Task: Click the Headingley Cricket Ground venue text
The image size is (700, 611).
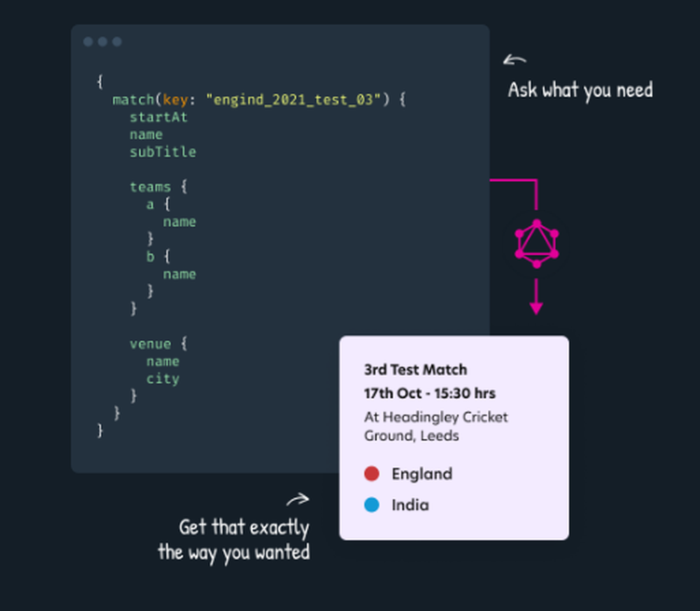Action: point(435,426)
